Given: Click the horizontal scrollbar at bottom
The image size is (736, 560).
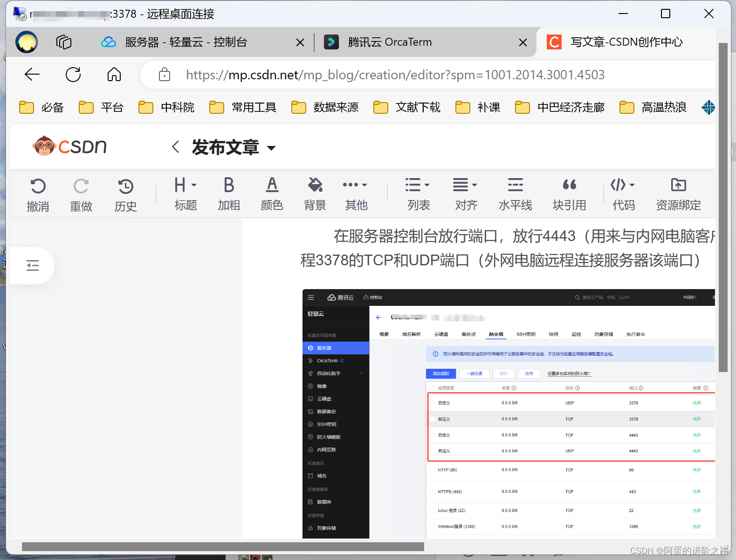Looking at the screenshot, I should click(223, 546).
